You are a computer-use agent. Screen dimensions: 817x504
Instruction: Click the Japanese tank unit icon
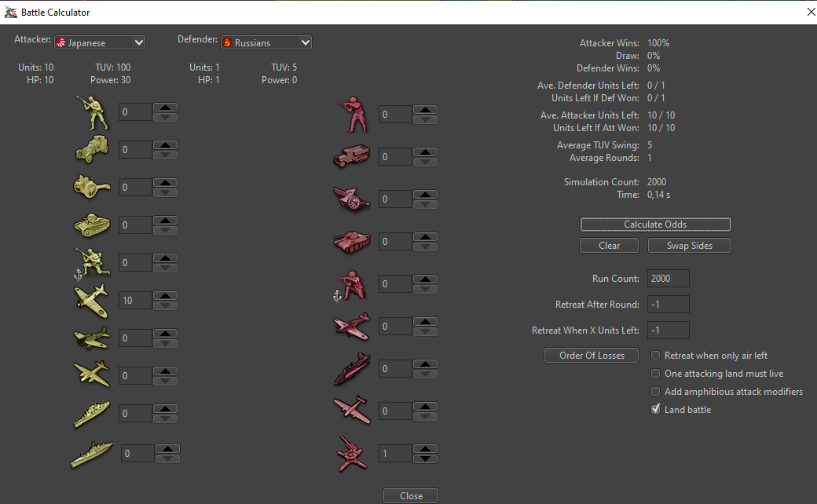pos(93,225)
